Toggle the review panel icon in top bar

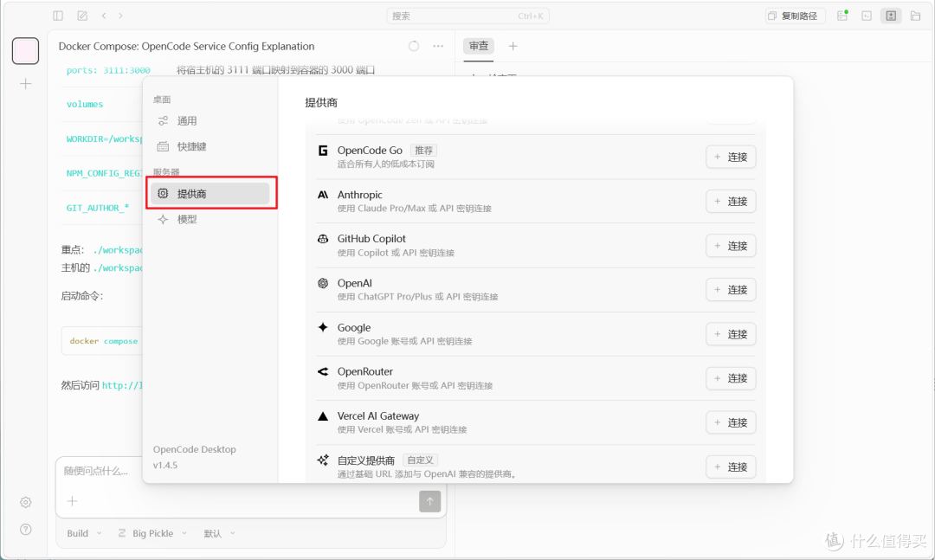click(891, 16)
